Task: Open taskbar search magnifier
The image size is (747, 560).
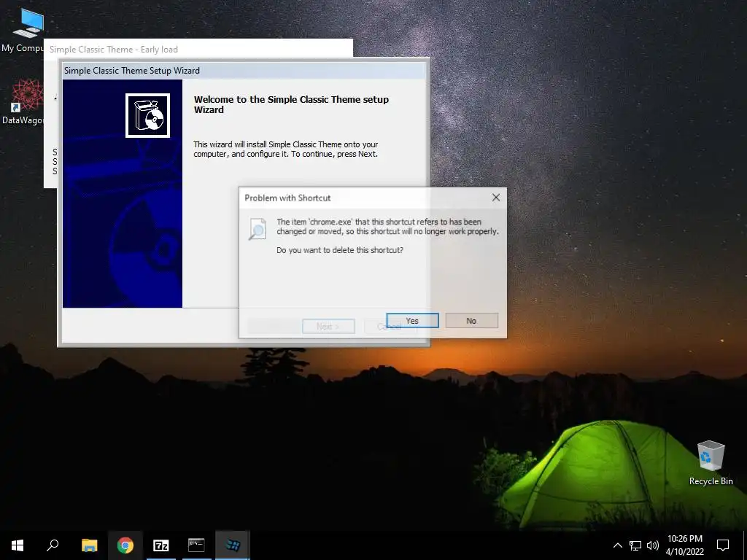Action: click(53, 545)
